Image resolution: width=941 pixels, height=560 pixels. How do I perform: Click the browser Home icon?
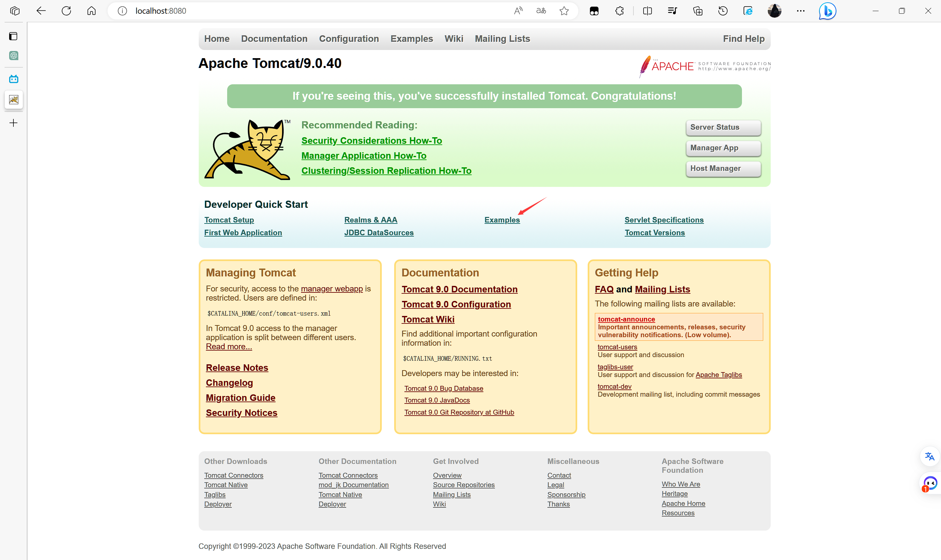pyautogui.click(x=91, y=11)
